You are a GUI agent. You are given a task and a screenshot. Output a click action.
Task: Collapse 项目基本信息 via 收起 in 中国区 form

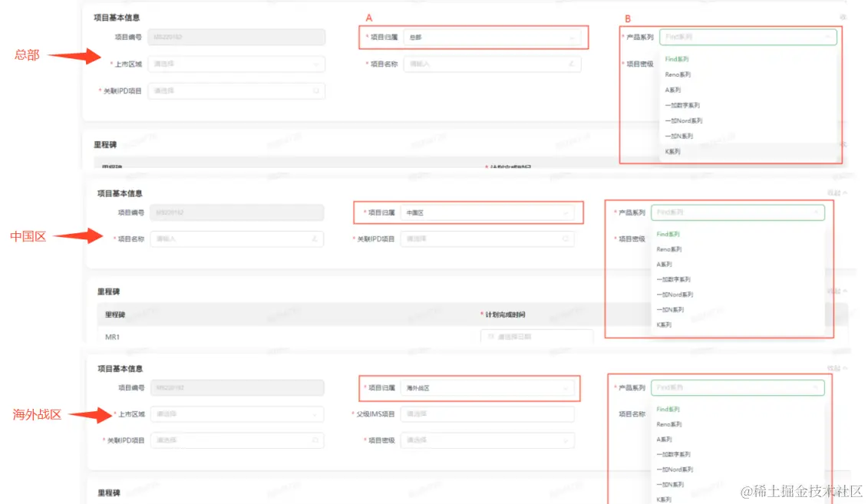[x=837, y=193]
